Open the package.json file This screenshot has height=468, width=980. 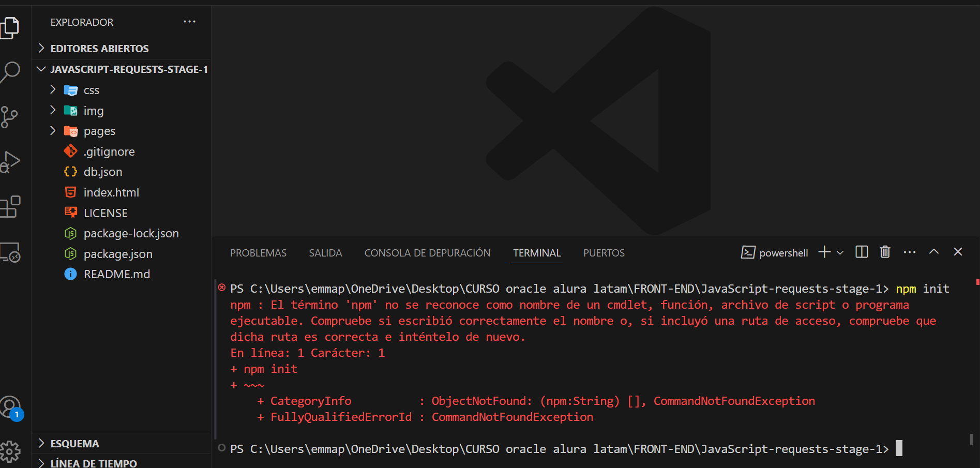(121, 254)
